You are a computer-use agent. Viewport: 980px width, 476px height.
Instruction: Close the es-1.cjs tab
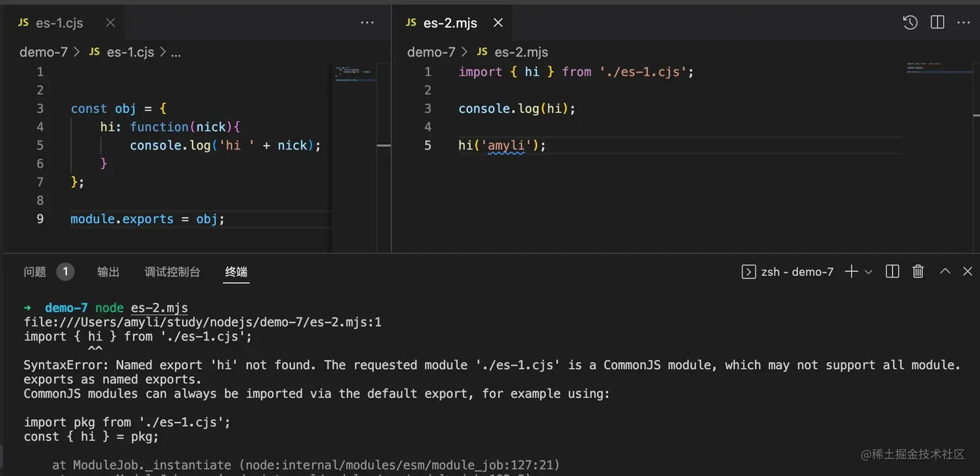110,23
